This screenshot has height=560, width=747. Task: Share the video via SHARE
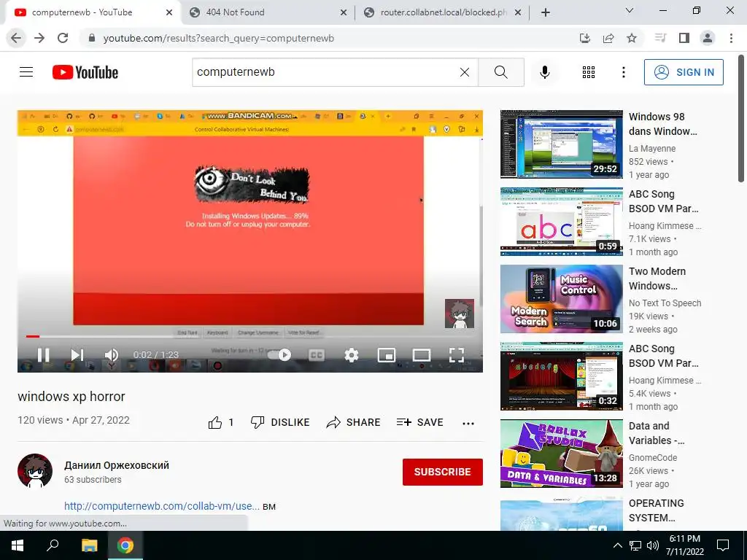coord(353,422)
